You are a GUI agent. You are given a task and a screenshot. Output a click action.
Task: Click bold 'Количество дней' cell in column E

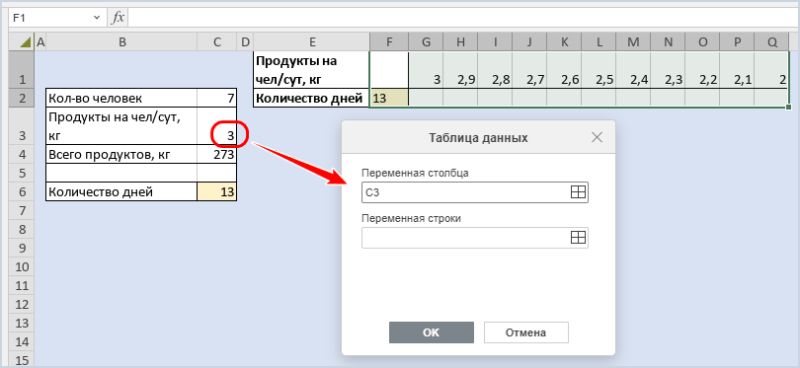[312, 98]
